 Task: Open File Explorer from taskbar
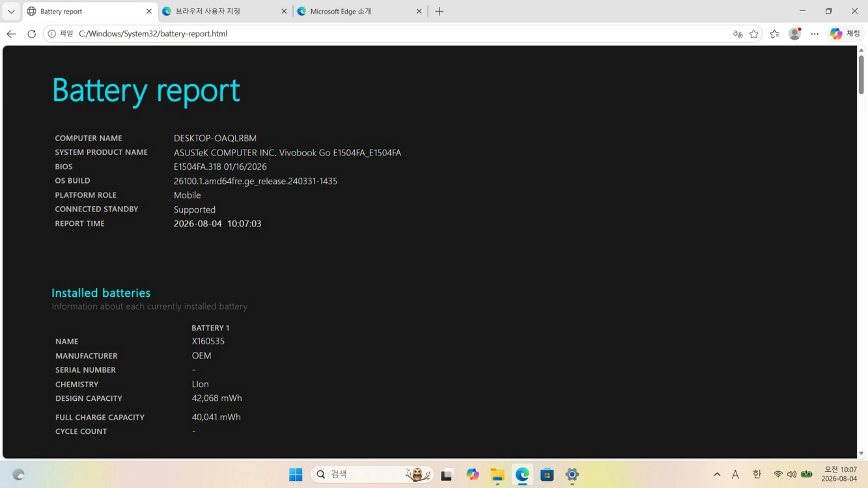497,474
